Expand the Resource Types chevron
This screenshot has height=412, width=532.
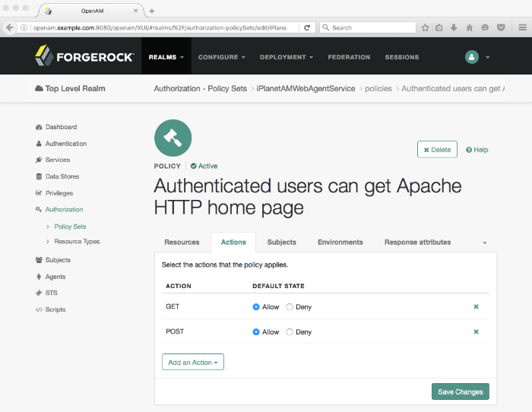[x=47, y=241]
